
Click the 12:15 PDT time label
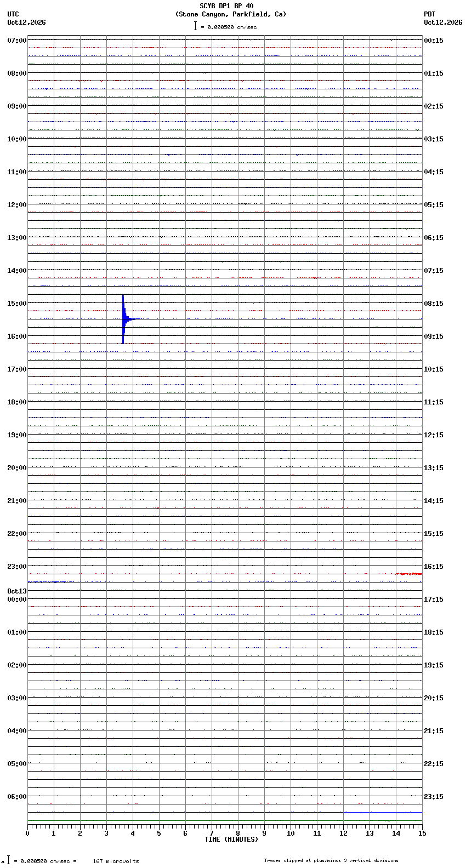434,435
